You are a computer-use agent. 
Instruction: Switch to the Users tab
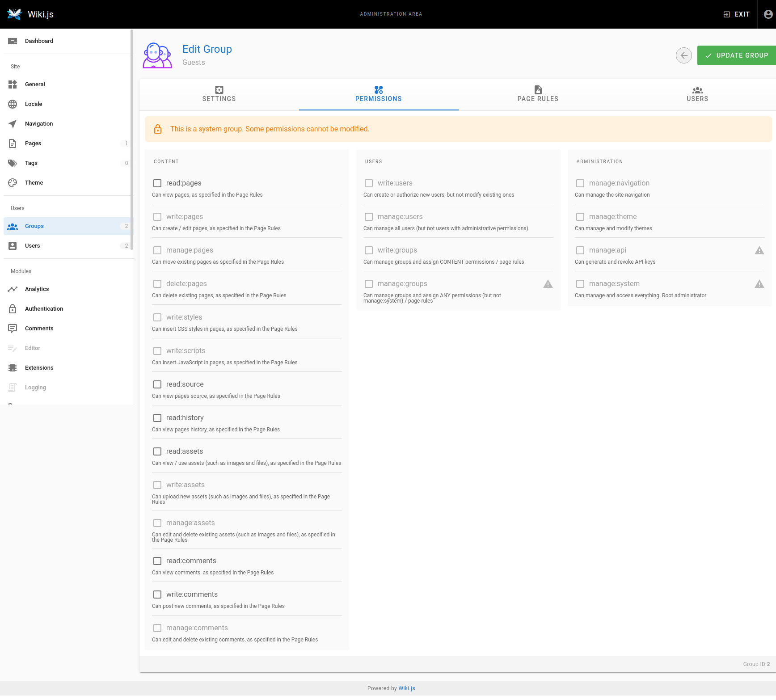(697, 94)
